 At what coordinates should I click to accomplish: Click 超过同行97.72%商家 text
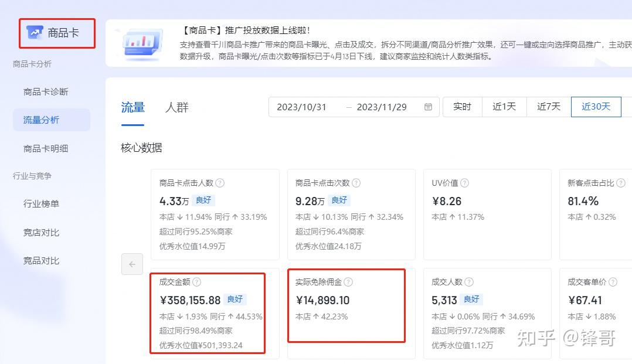[x=468, y=331]
